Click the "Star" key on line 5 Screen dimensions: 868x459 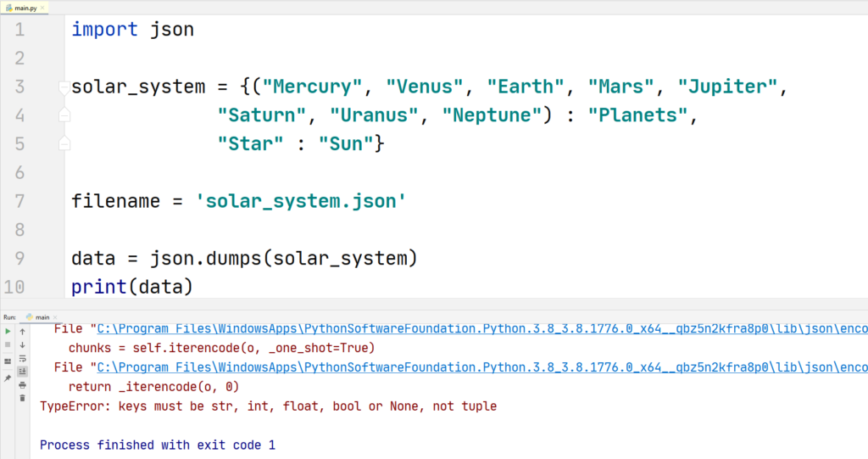(250, 144)
